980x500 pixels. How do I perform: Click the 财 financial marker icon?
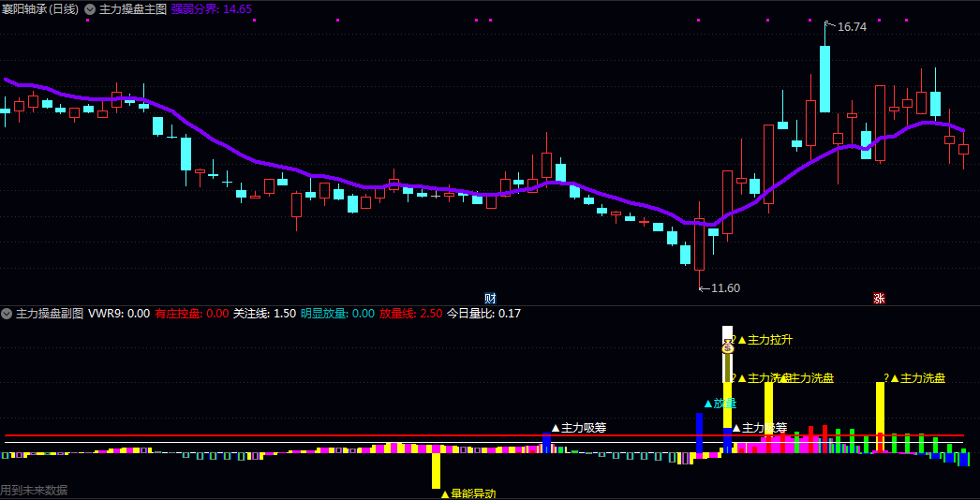coord(491,298)
